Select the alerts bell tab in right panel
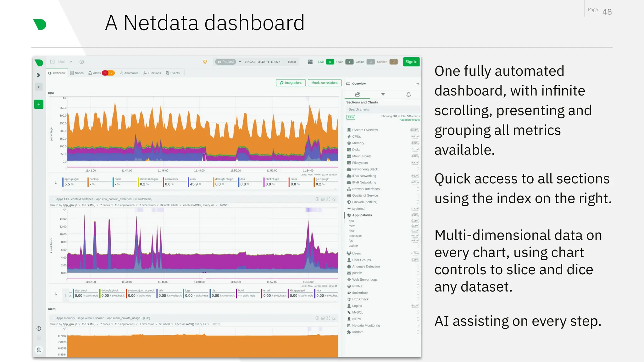Viewport: 644px width, 362px height. click(x=408, y=94)
